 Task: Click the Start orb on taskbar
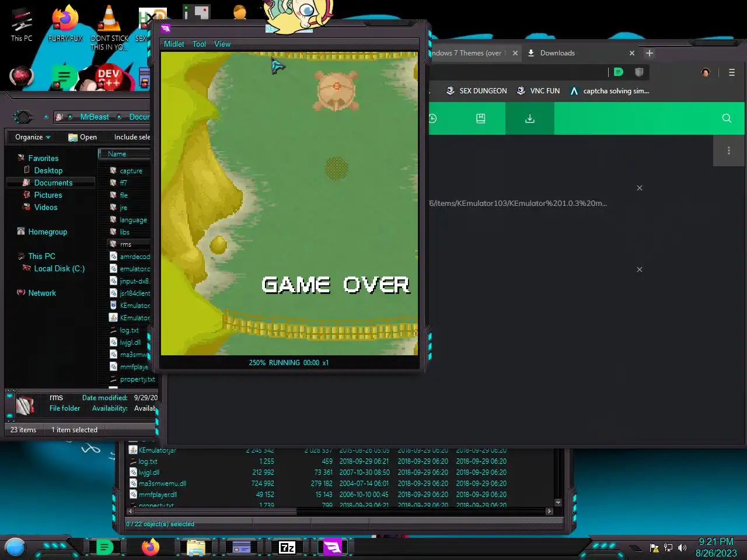coord(15,547)
